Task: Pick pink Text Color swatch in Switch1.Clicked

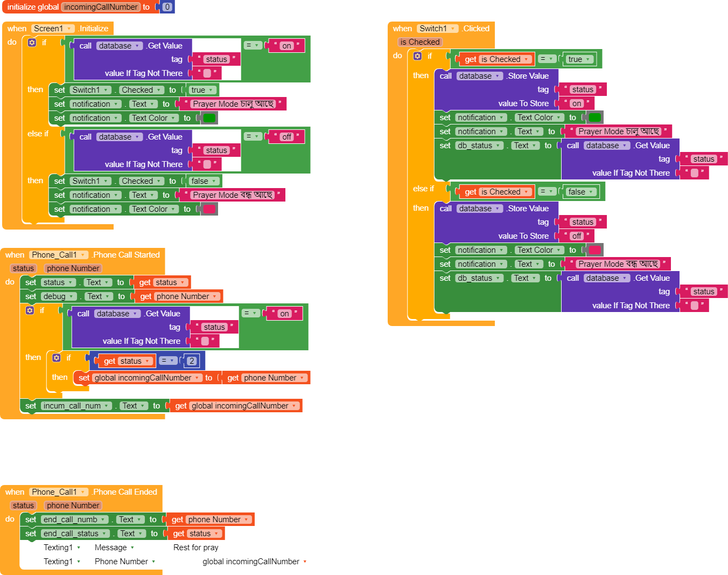Action: tap(595, 250)
